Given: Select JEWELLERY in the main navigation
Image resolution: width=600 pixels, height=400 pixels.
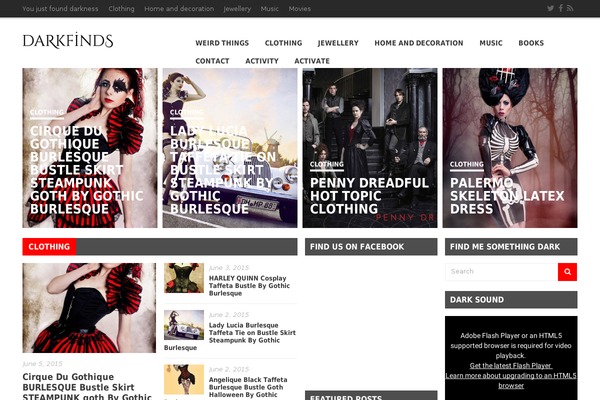Looking at the screenshot, I should [x=338, y=43].
